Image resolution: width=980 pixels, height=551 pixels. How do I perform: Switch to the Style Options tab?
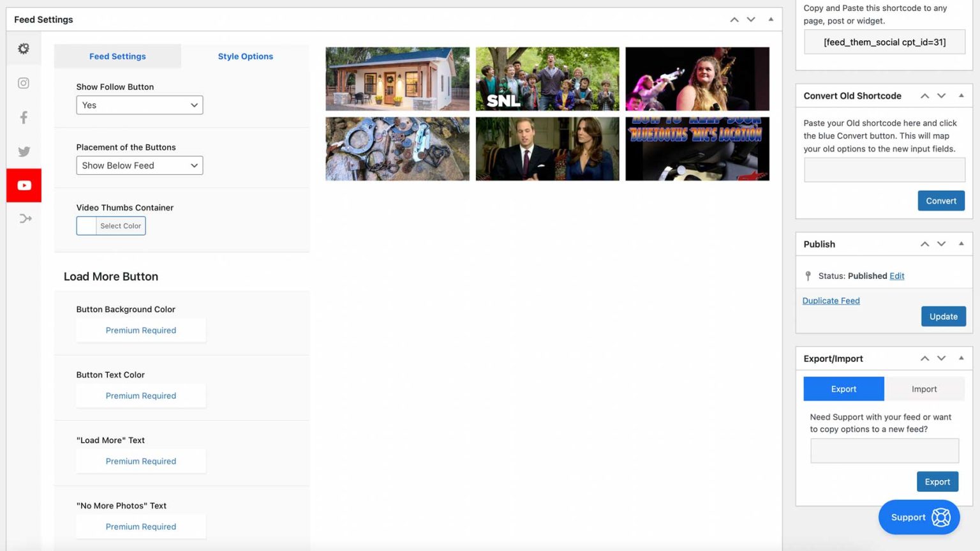[x=246, y=56]
